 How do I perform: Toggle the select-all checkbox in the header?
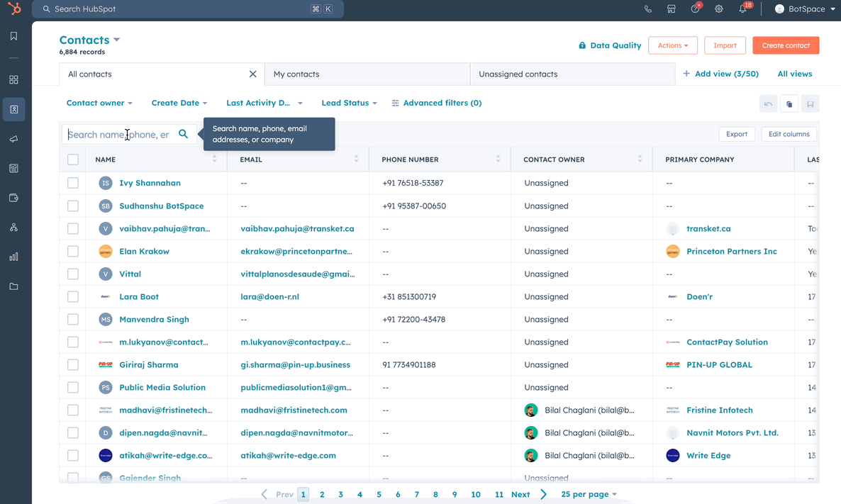[73, 159]
